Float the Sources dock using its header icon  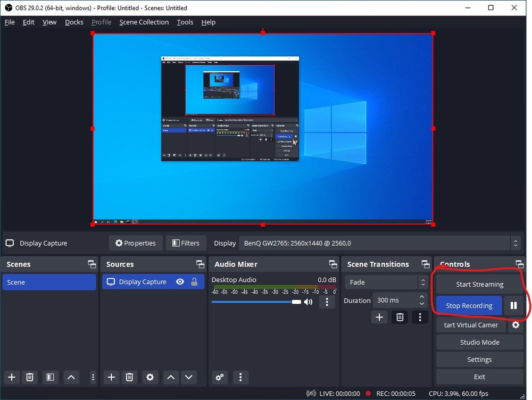pyautogui.click(x=200, y=264)
